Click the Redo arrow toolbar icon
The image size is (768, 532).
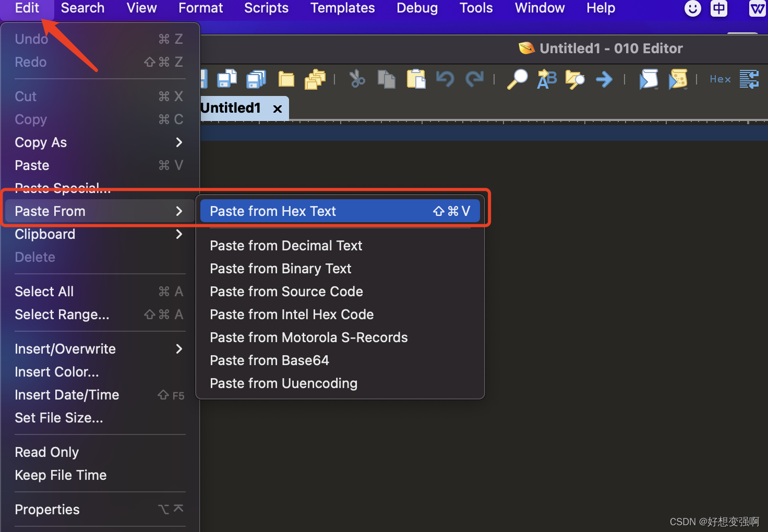(x=474, y=79)
